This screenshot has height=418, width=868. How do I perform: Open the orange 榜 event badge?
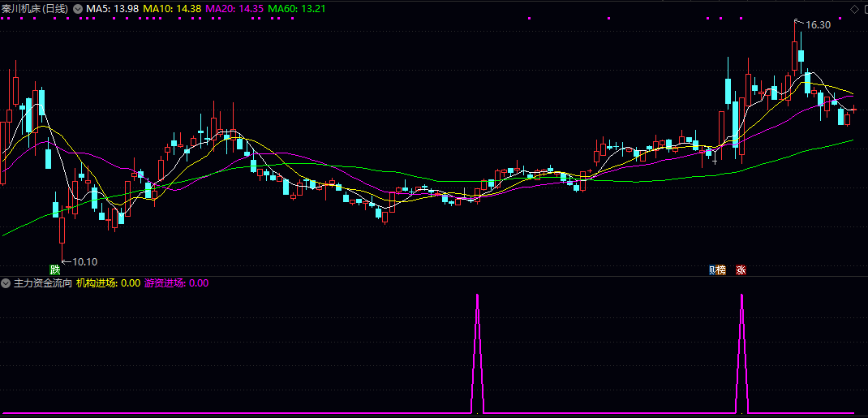(720, 270)
